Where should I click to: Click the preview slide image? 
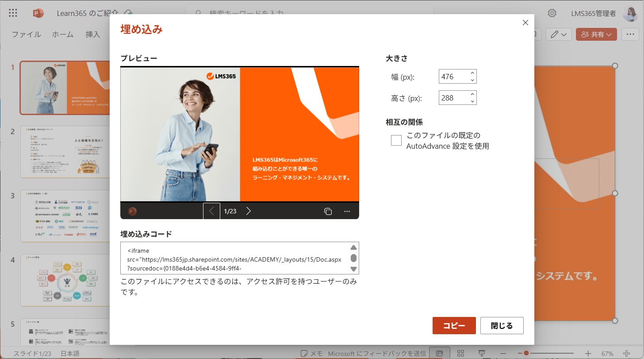pos(240,134)
